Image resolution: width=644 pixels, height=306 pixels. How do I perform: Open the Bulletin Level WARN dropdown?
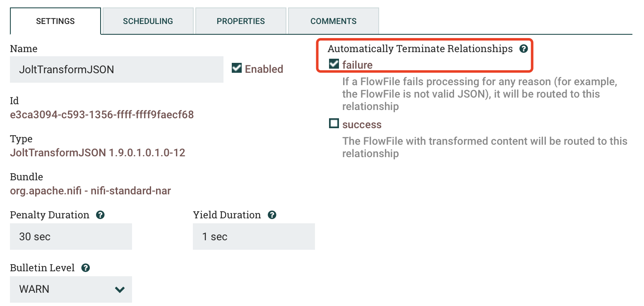(x=71, y=289)
